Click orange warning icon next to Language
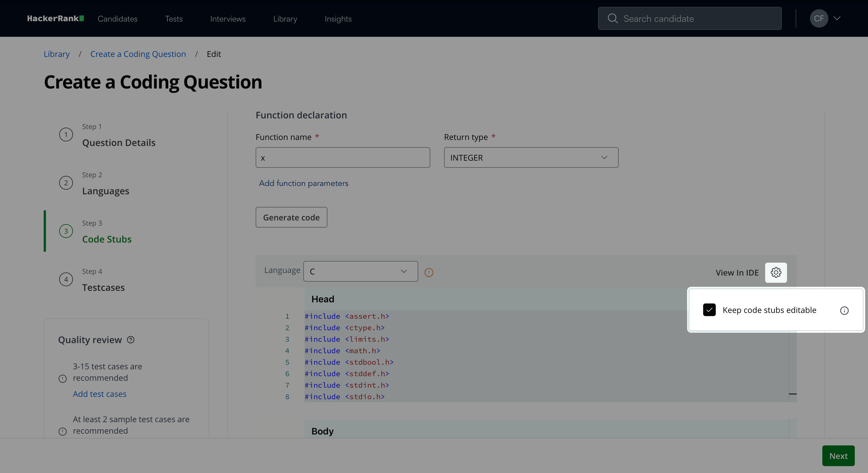 click(429, 272)
